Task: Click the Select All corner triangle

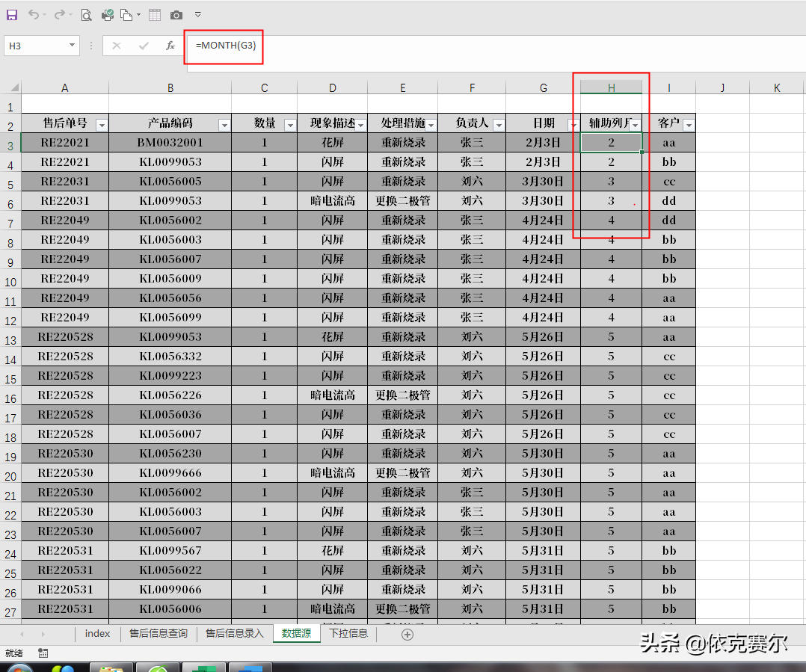Action: click(x=14, y=87)
